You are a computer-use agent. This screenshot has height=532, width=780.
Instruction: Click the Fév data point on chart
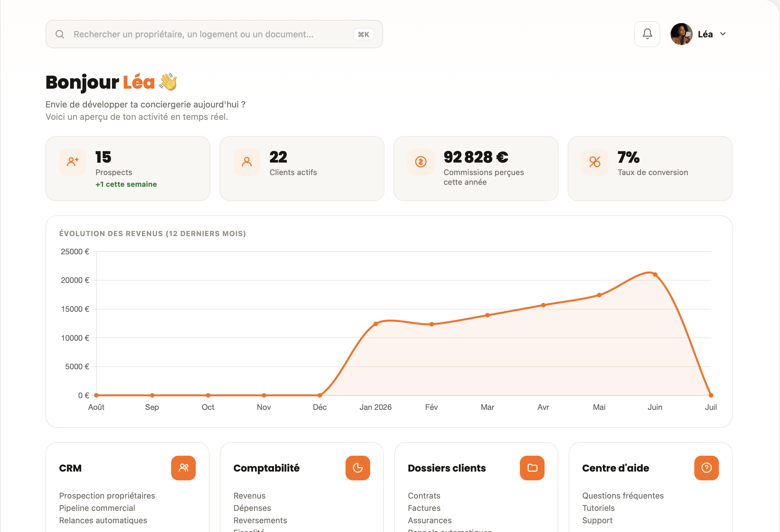pyautogui.click(x=432, y=324)
